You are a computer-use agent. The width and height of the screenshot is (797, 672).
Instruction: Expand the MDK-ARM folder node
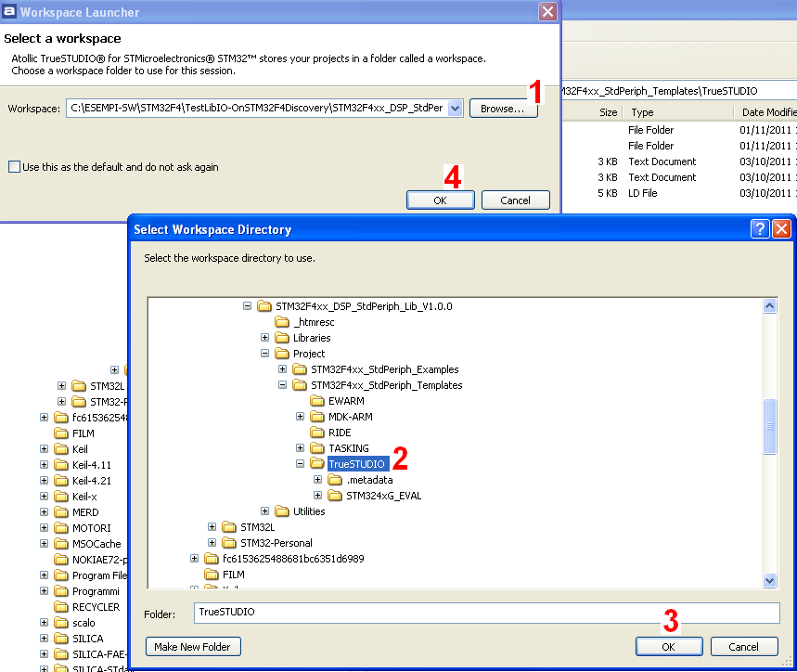click(301, 417)
